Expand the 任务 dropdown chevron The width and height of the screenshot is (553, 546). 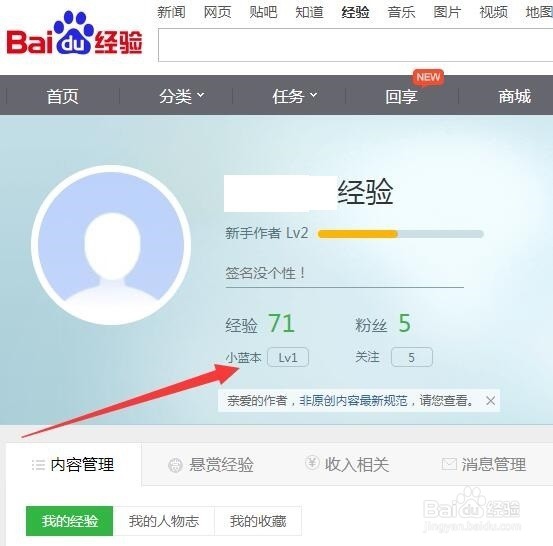click(314, 95)
